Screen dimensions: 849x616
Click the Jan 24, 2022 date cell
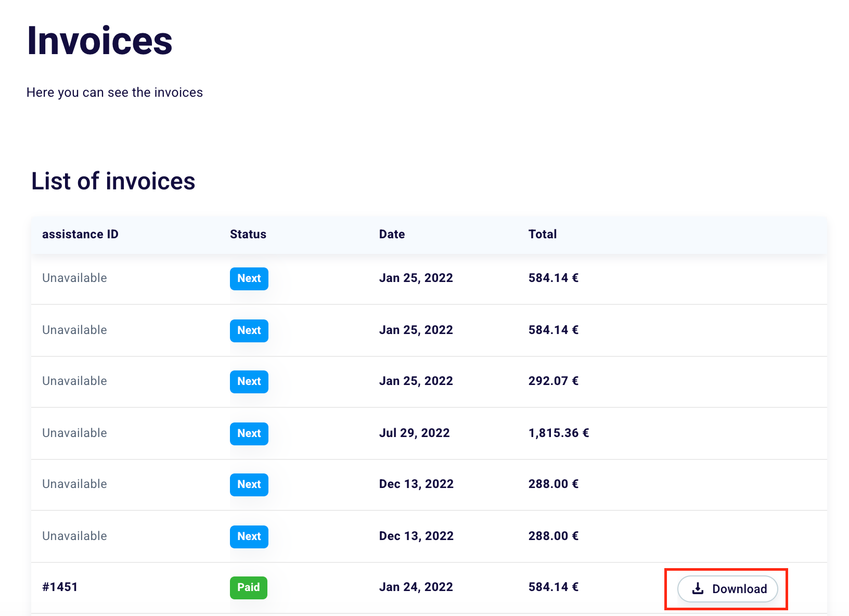[x=416, y=587]
